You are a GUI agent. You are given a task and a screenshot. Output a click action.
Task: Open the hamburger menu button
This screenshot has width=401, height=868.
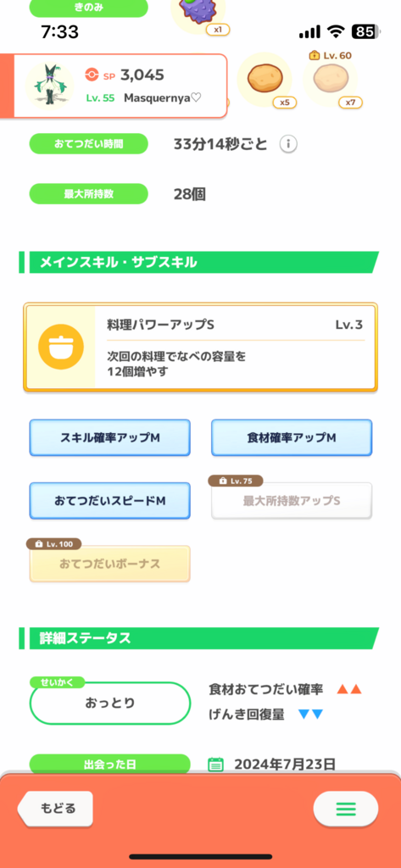pyautogui.click(x=346, y=809)
